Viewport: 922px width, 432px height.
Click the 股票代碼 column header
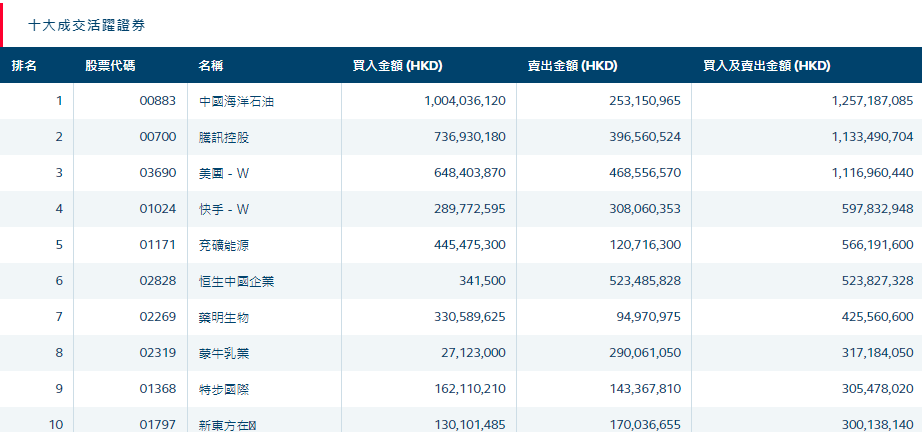110,66
